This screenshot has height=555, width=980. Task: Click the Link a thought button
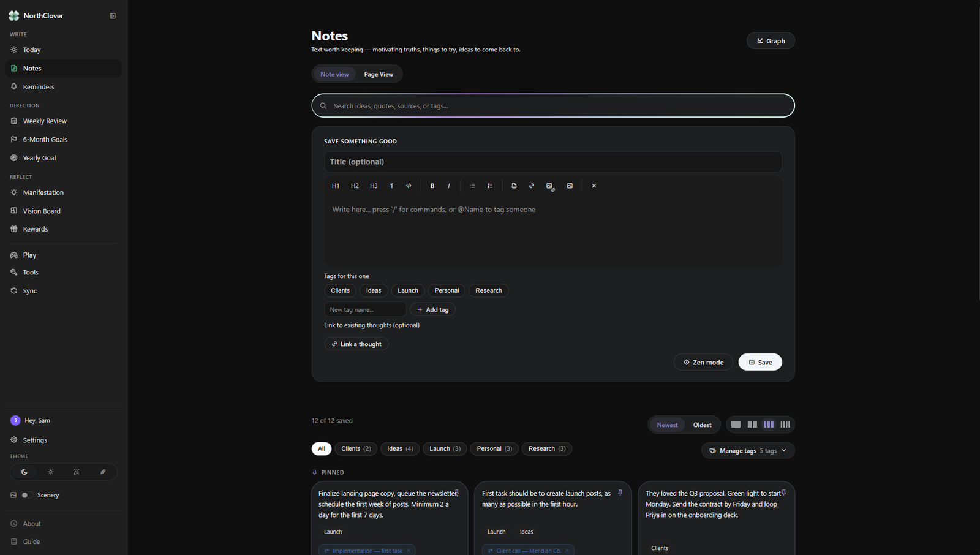click(356, 344)
